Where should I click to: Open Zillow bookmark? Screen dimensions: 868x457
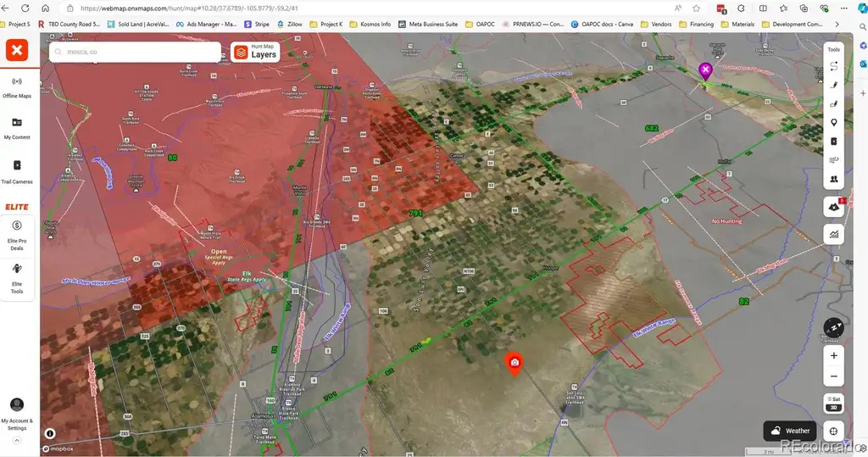tap(290, 25)
